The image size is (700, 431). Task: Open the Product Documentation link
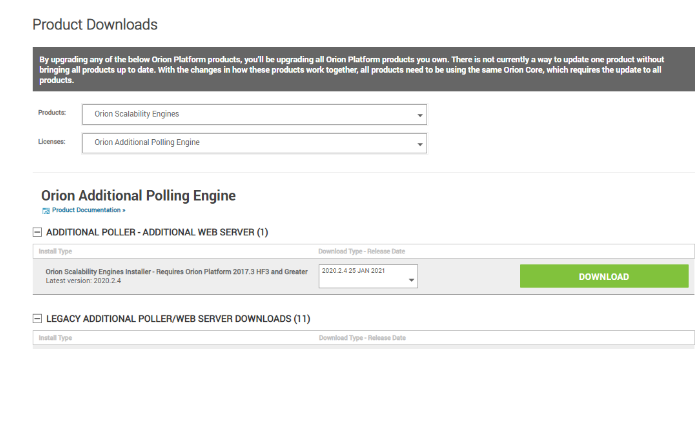[89, 211]
